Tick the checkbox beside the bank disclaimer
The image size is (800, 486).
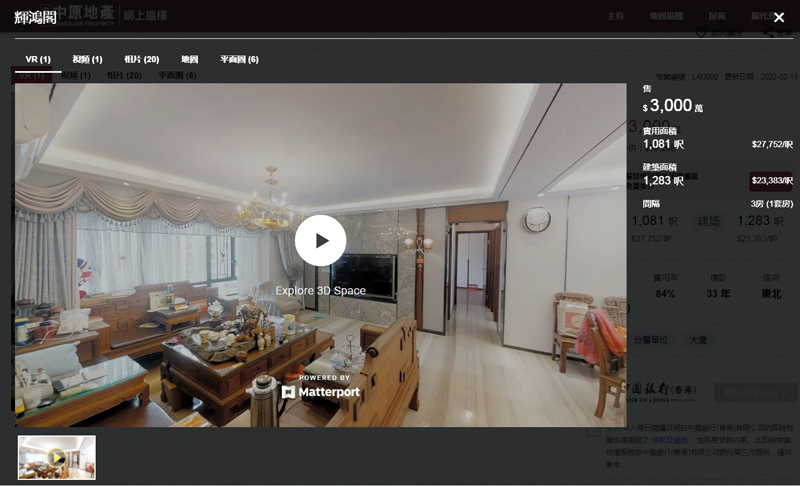[x=594, y=431]
